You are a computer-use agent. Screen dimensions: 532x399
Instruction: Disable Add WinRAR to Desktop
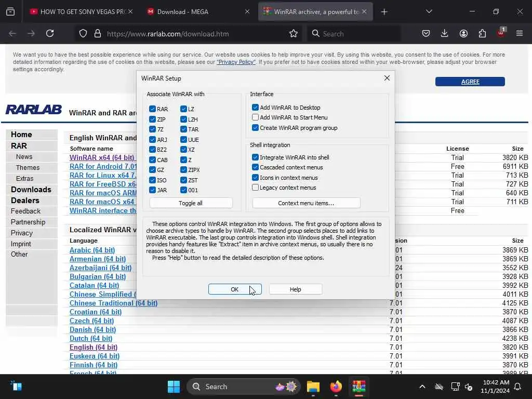pos(256,107)
